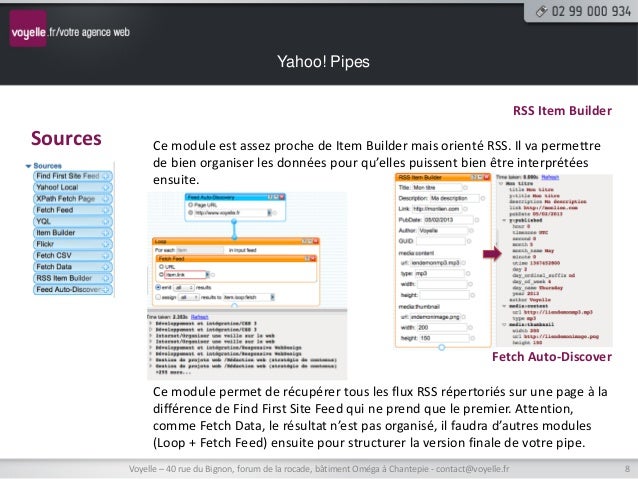Click Refresh link under the Loop pipe
638x479 pixels.
coord(199,317)
